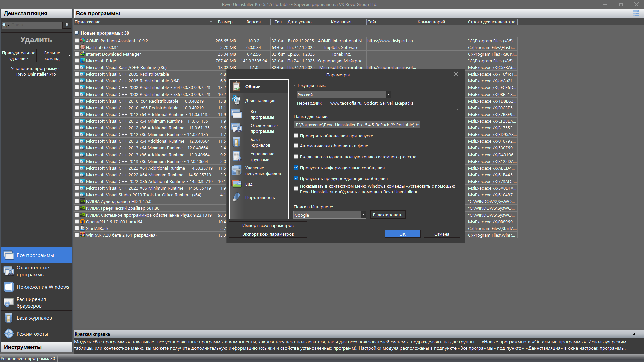Viewport: 644px width, 362px height.
Task: Click the Hunter Mode crosshair icon
Action: click(x=9, y=334)
